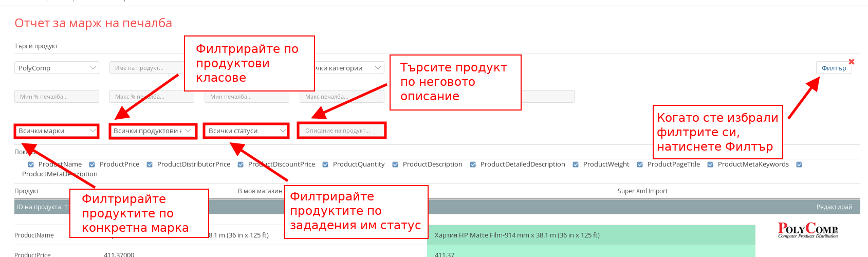
Task: Toggle the ProductQuantity checkbox
Action: [325, 164]
